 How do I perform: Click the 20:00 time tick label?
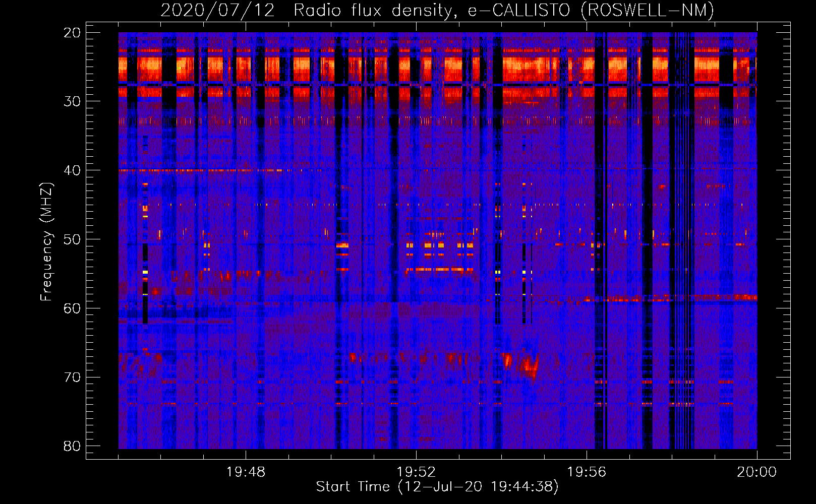pyautogui.click(x=756, y=472)
